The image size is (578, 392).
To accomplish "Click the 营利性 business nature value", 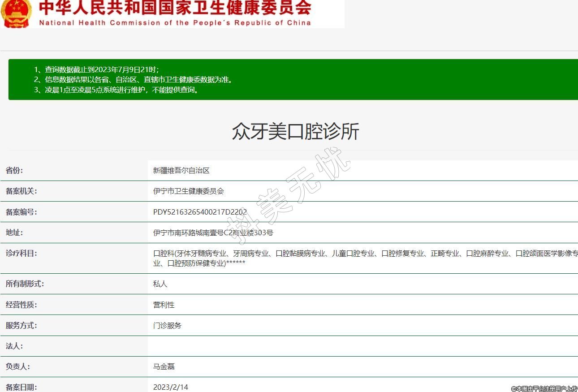I will 164,305.
